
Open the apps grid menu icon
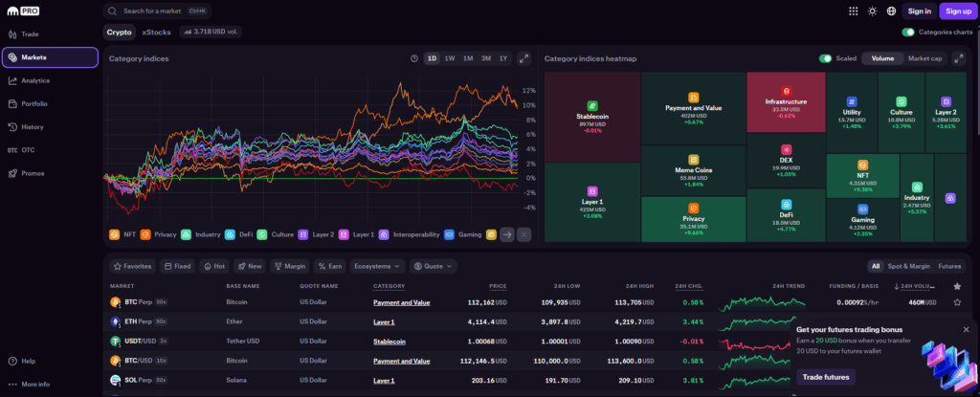pos(854,11)
